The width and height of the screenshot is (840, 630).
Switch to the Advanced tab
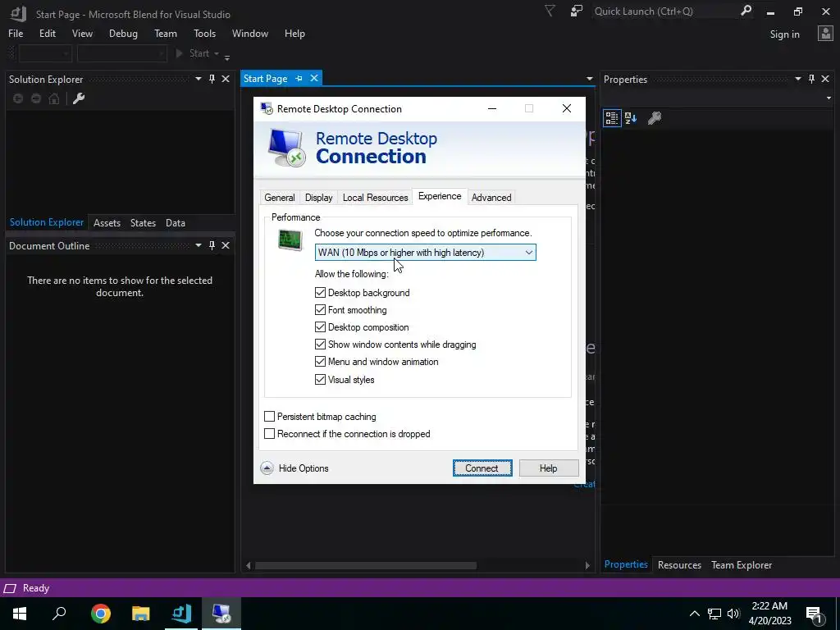tap(491, 197)
